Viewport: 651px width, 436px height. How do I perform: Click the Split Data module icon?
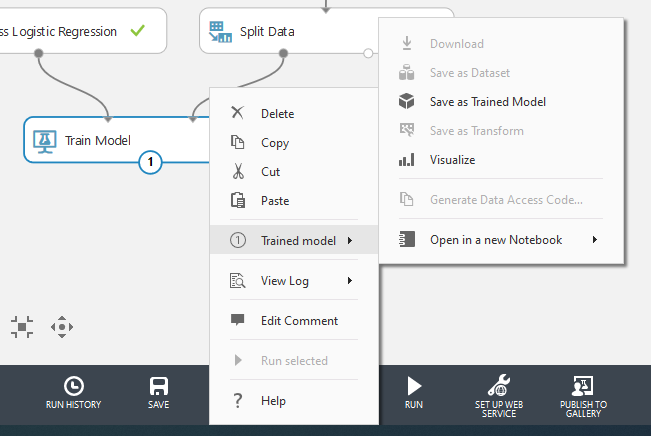(220, 32)
